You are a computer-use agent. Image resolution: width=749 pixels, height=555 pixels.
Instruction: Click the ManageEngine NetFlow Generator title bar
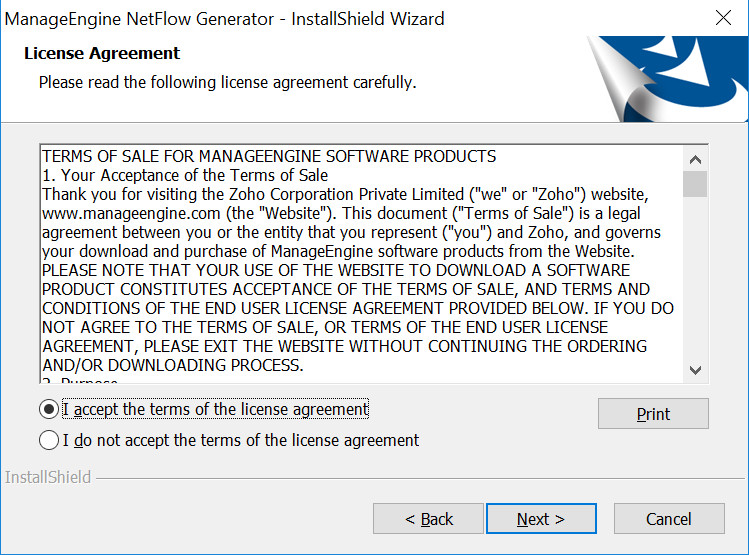(x=225, y=18)
